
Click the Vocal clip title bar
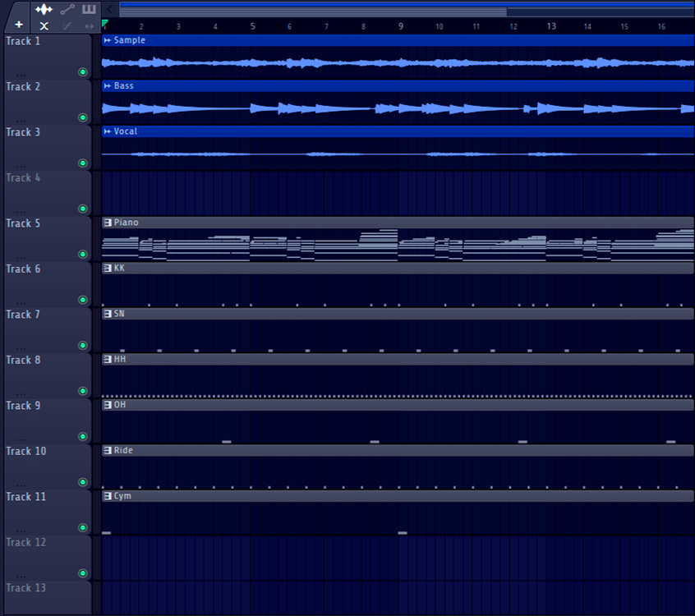click(x=394, y=131)
